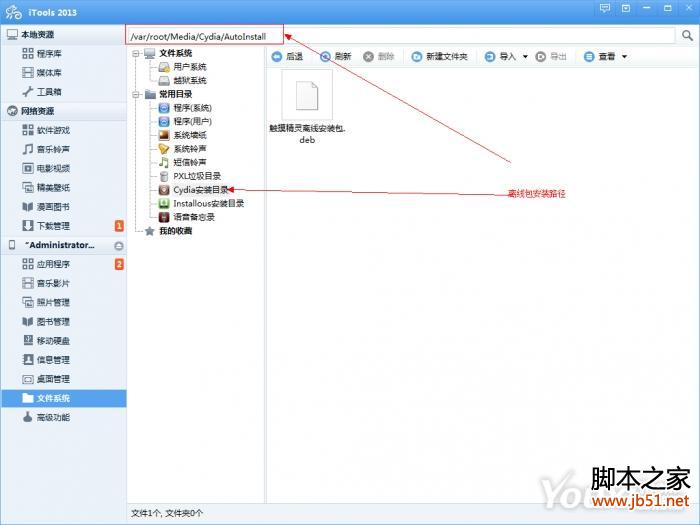This screenshot has width=700, height=525.
Task: Click the feedback chat icon in title bar
Action: coord(605,9)
